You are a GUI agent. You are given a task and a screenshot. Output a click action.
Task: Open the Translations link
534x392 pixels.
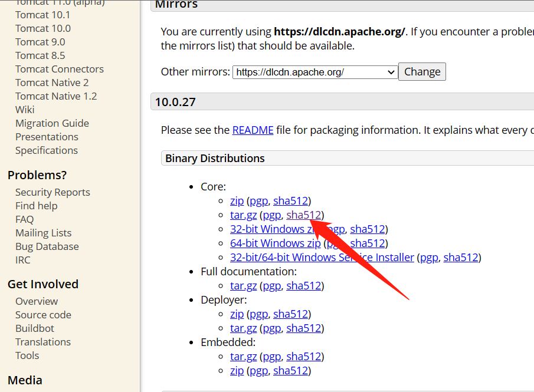pyautogui.click(x=43, y=342)
